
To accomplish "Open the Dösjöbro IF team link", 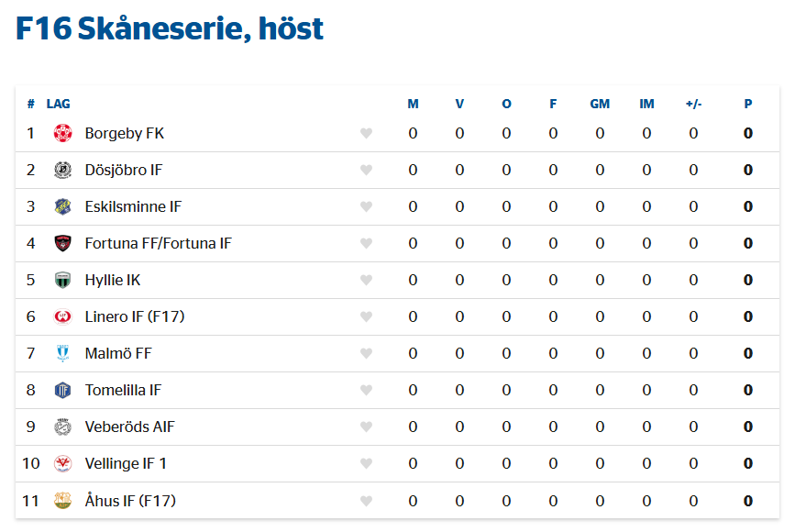I will pyautogui.click(x=123, y=170).
